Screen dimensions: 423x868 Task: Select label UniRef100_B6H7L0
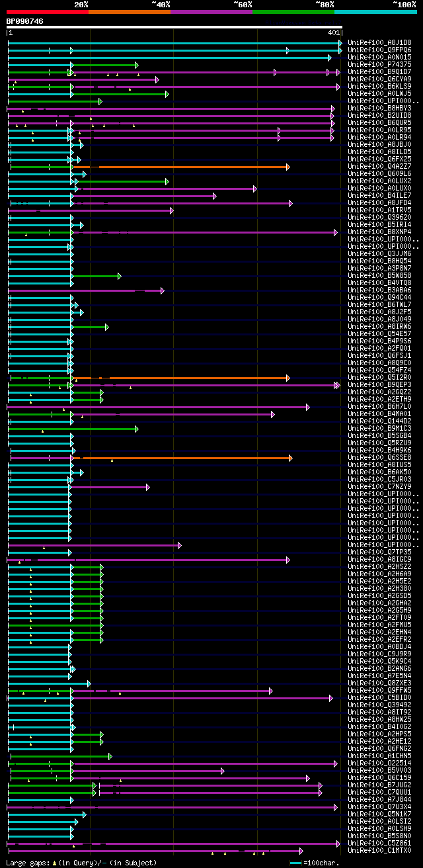379,406
